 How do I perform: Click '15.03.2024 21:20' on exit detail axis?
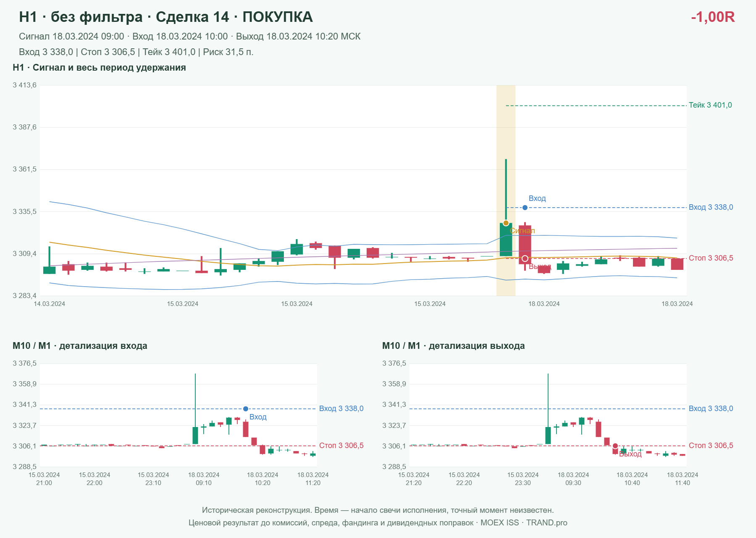click(414, 479)
